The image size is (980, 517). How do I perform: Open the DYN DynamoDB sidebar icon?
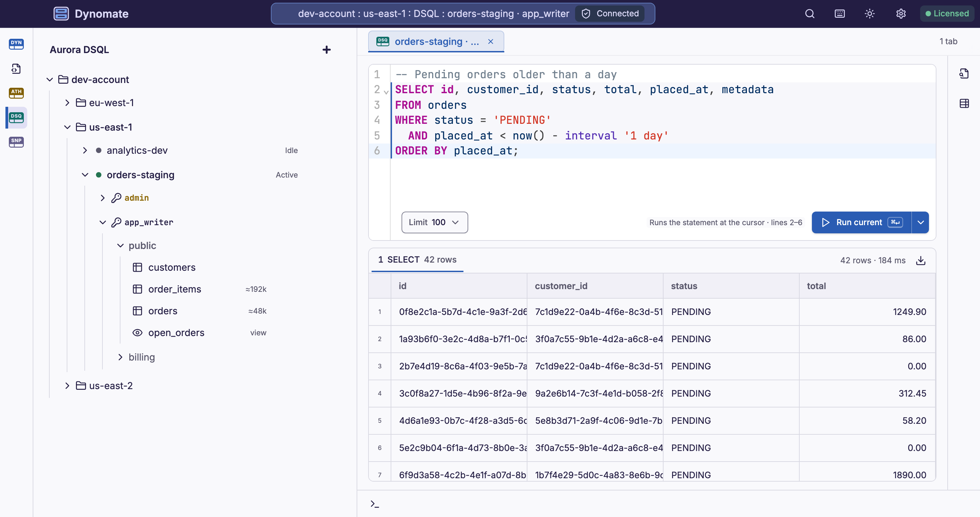click(x=16, y=44)
